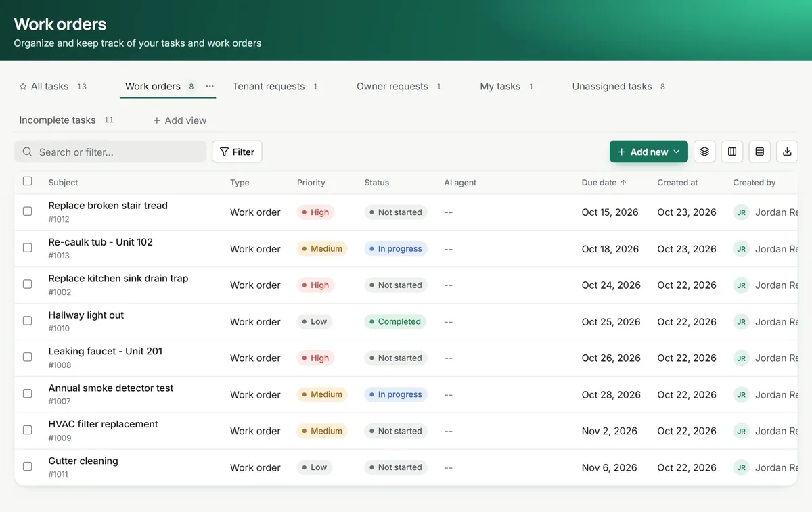This screenshot has width=812, height=512.
Task: Open the Work orders tab ellipsis menu
Action: tap(210, 86)
